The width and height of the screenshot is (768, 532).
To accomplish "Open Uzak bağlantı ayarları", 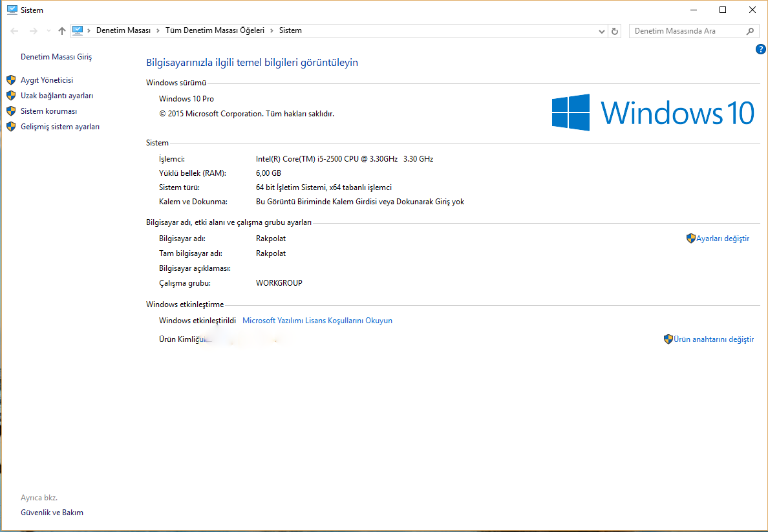I will tap(57, 96).
